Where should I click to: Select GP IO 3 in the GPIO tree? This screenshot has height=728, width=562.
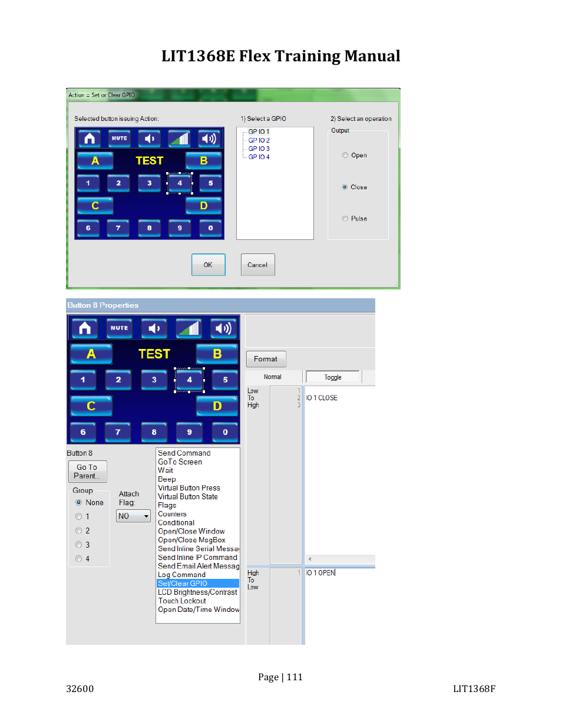tap(258, 149)
